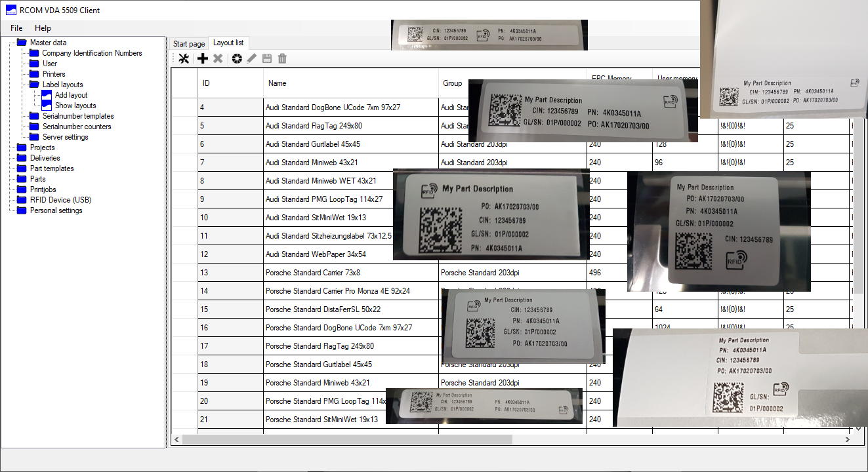Viewport: 868px width, 472px height.
Task: Click the folder icon beside Projects
Action: pyautogui.click(x=22, y=147)
